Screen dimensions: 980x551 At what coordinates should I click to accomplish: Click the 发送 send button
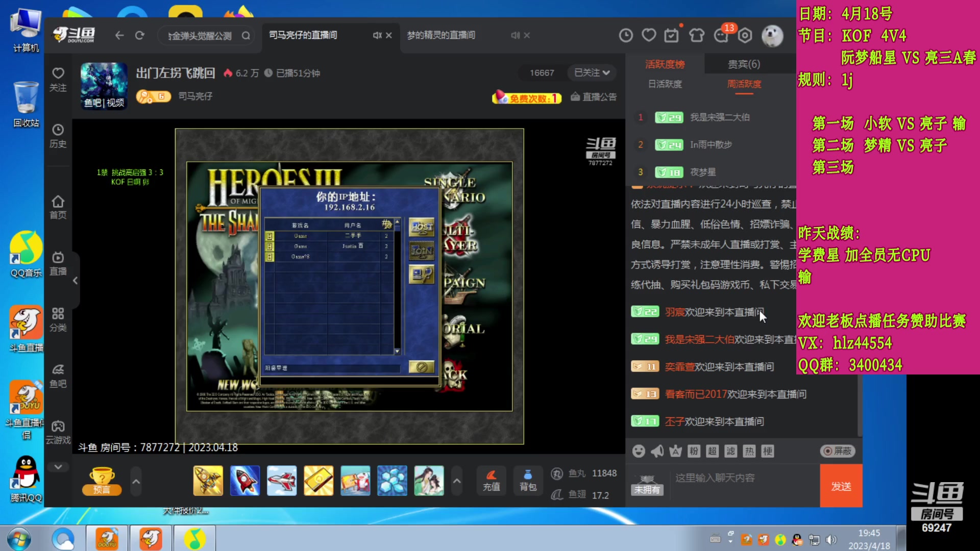(x=841, y=486)
